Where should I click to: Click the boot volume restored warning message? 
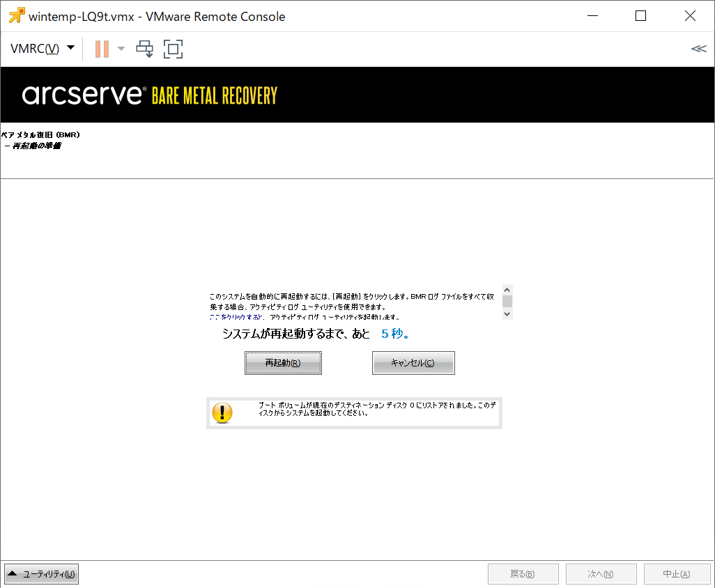coord(376,409)
